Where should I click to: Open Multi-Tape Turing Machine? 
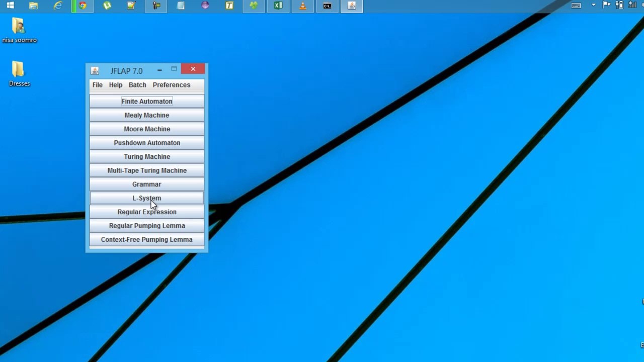147,170
